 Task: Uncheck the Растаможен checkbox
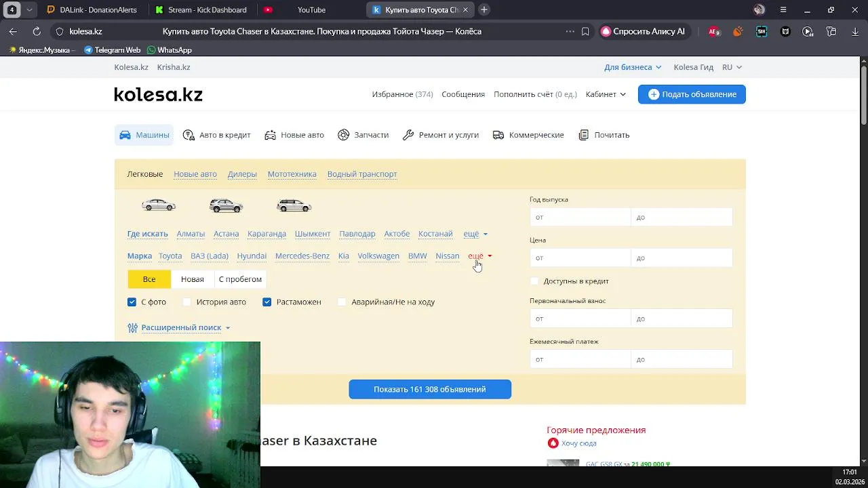click(x=267, y=302)
